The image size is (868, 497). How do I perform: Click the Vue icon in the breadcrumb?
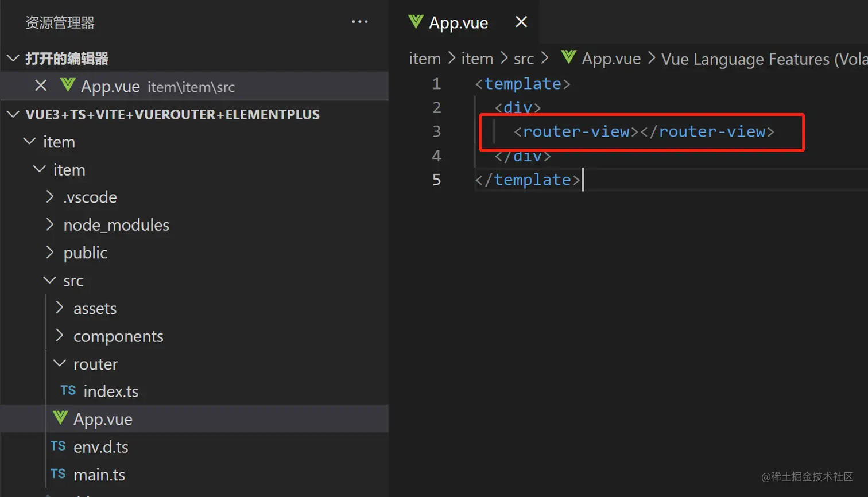coord(568,57)
